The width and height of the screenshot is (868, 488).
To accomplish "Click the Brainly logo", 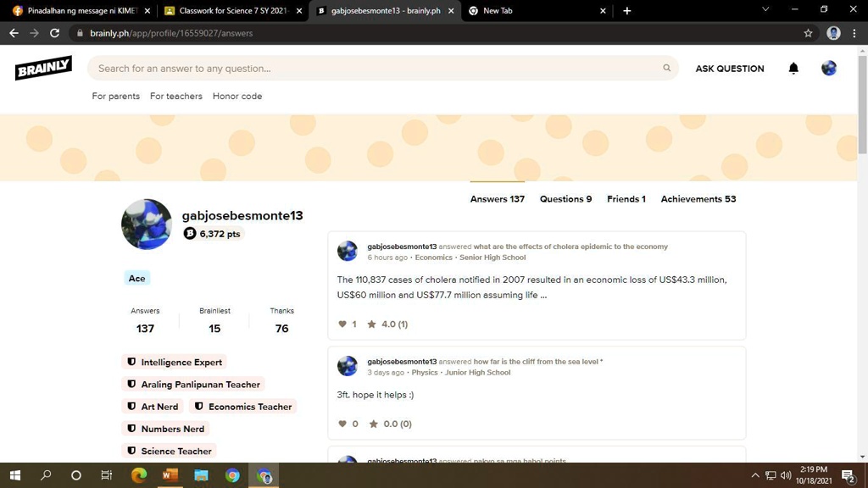I will [43, 68].
